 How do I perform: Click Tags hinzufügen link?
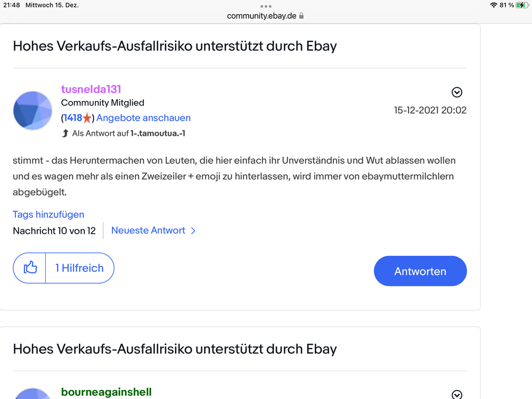pyautogui.click(x=48, y=215)
